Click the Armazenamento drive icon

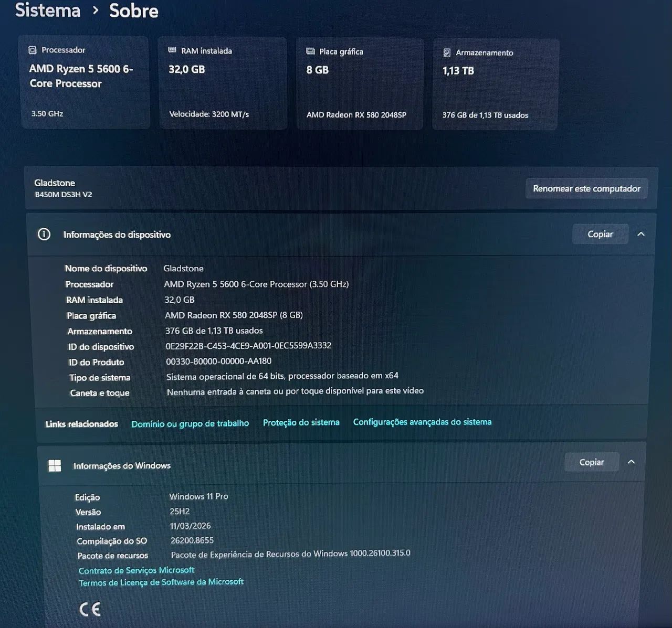[x=447, y=52]
